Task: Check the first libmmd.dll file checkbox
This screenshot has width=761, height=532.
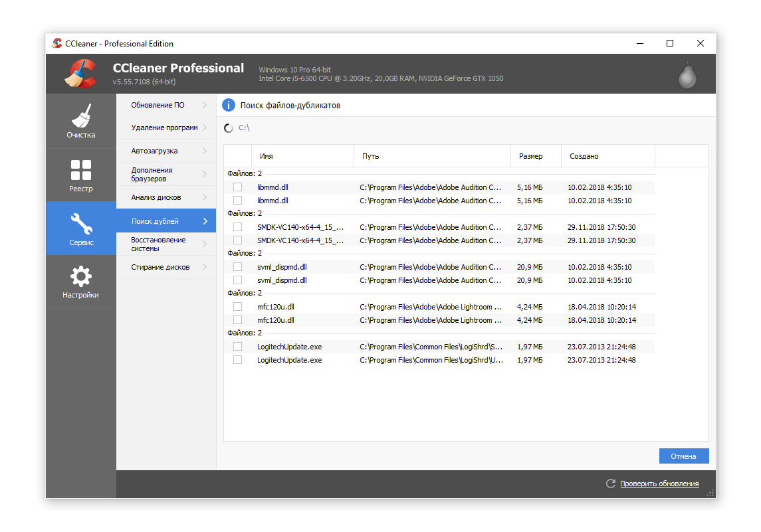Action: 237,187
